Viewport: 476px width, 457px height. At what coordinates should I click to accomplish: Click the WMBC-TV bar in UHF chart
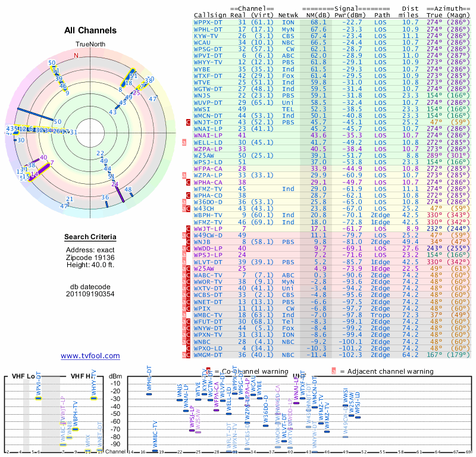click(x=155, y=451)
